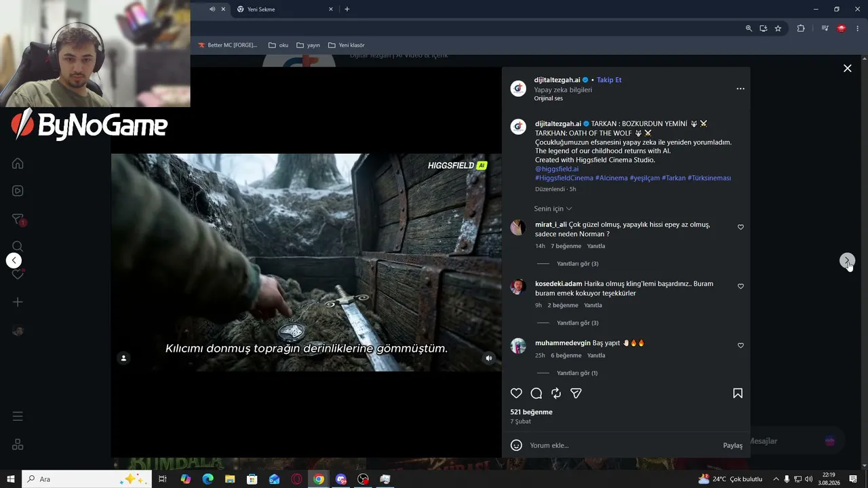The width and height of the screenshot is (868, 488).
Task: Open the 'Yeni klasör' bookmarks folder
Action: point(347,45)
